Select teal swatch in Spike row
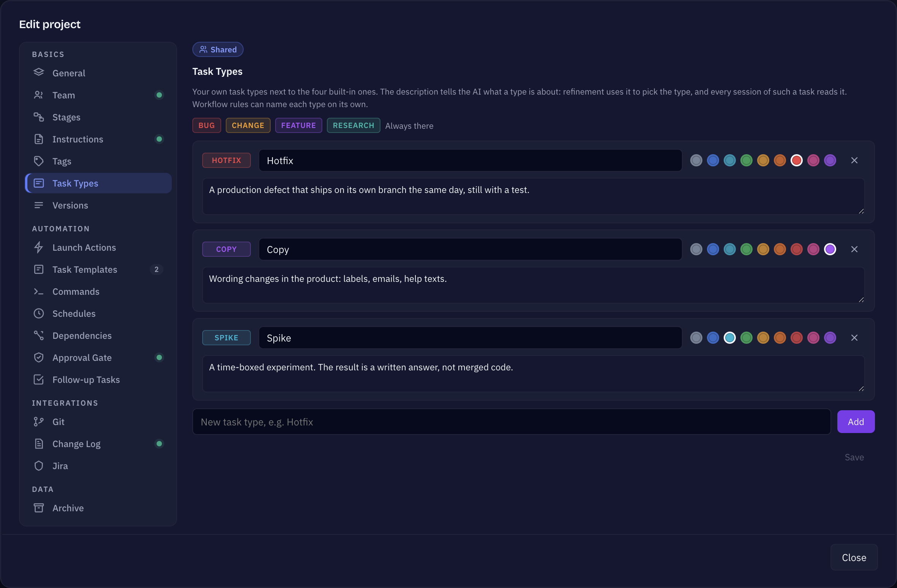This screenshot has width=897, height=588. pyautogui.click(x=729, y=338)
